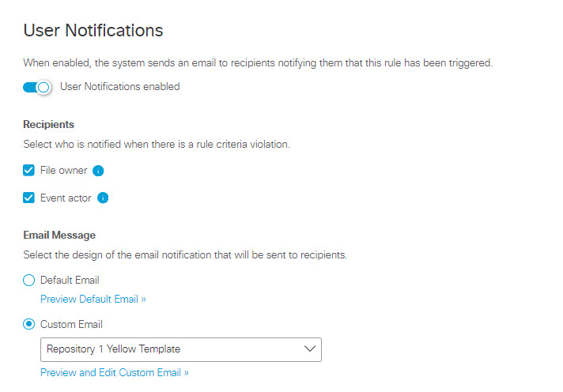Click the info icon beside File owner
563x392 pixels.
(98, 171)
